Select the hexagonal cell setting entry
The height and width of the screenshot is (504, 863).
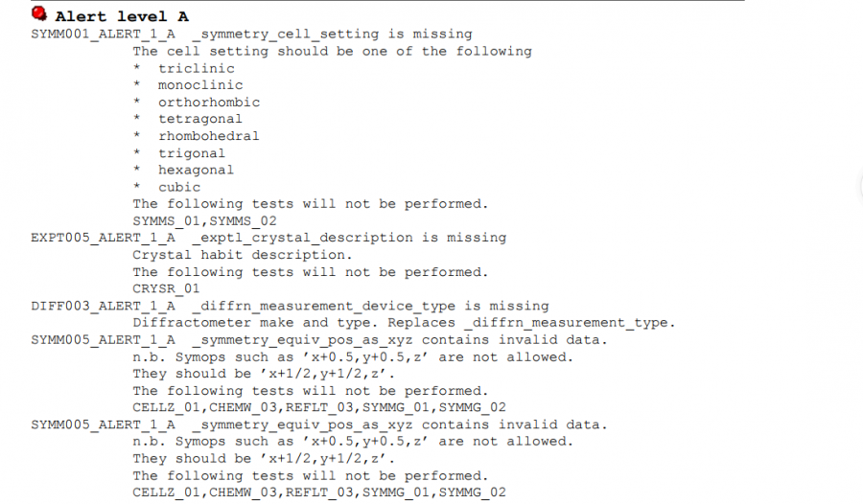point(196,171)
